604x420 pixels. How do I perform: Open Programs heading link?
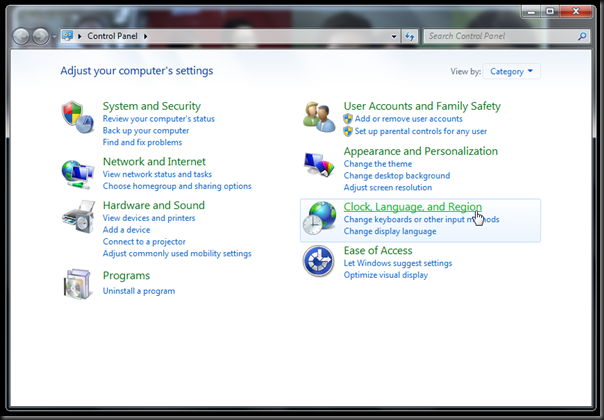126,276
